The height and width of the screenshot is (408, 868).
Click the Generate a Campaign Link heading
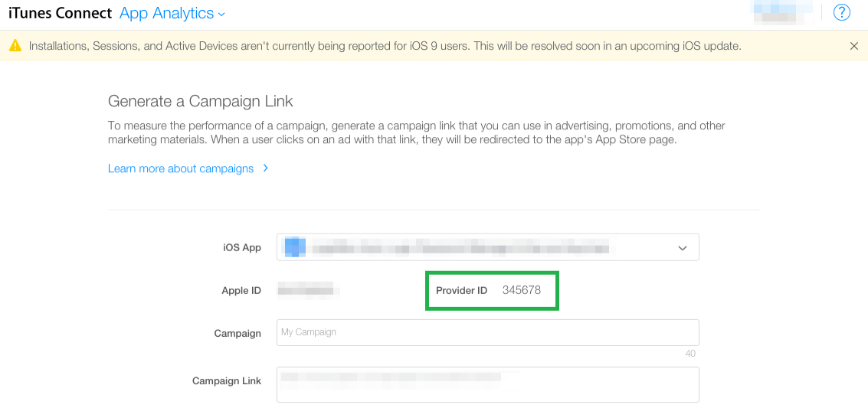pyautogui.click(x=201, y=101)
